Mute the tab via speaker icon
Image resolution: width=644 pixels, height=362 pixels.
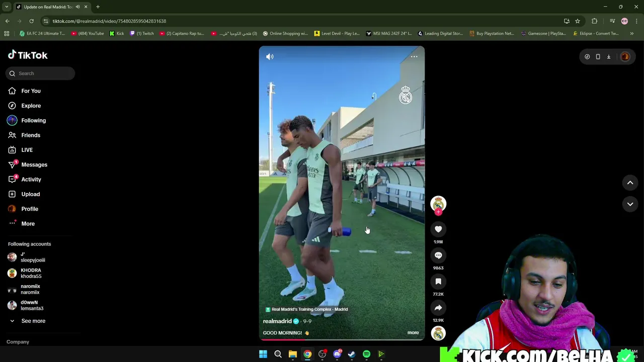(x=77, y=7)
